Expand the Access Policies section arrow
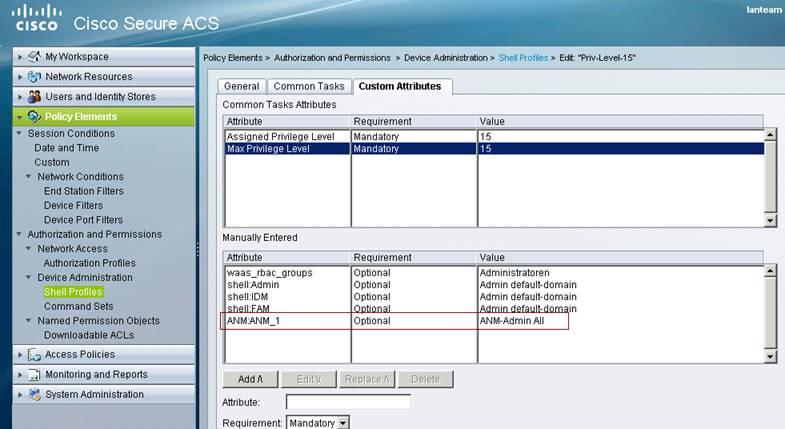The image size is (785, 429). click(x=20, y=355)
